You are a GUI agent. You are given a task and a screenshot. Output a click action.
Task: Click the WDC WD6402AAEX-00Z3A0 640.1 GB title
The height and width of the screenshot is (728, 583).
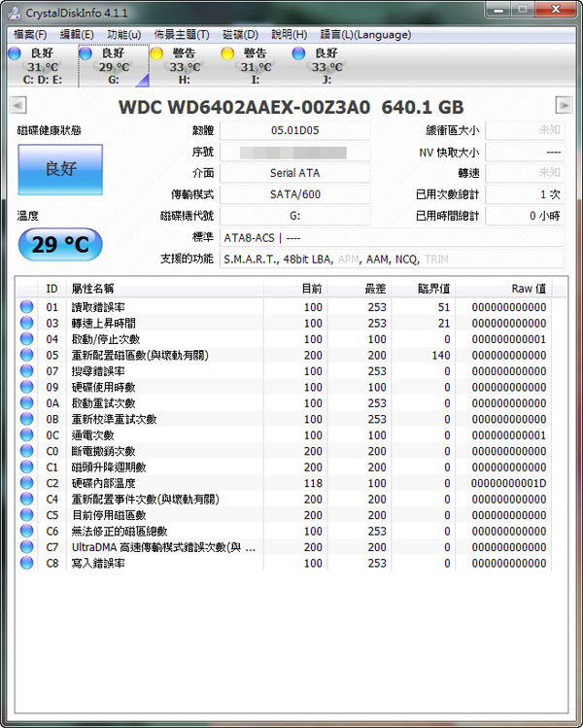(x=291, y=107)
